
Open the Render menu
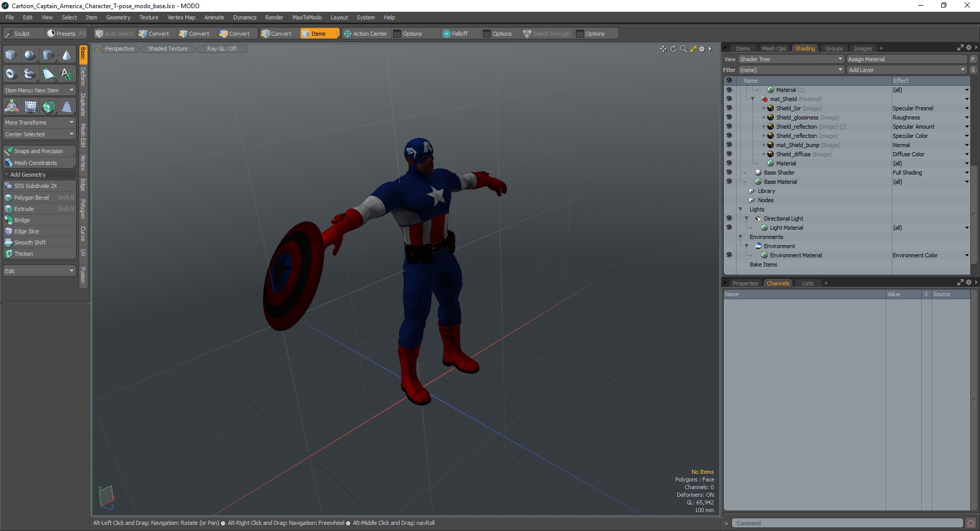(x=274, y=17)
